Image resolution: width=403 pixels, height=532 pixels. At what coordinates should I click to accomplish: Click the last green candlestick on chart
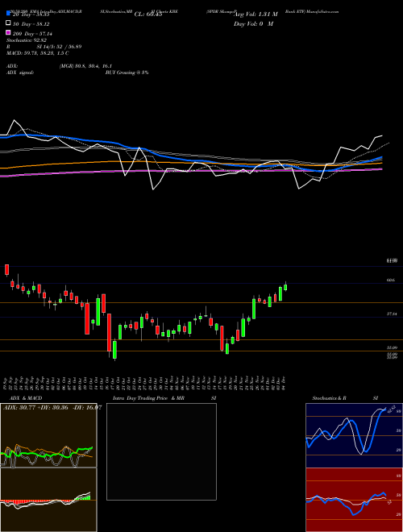click(x=285, y=287)
